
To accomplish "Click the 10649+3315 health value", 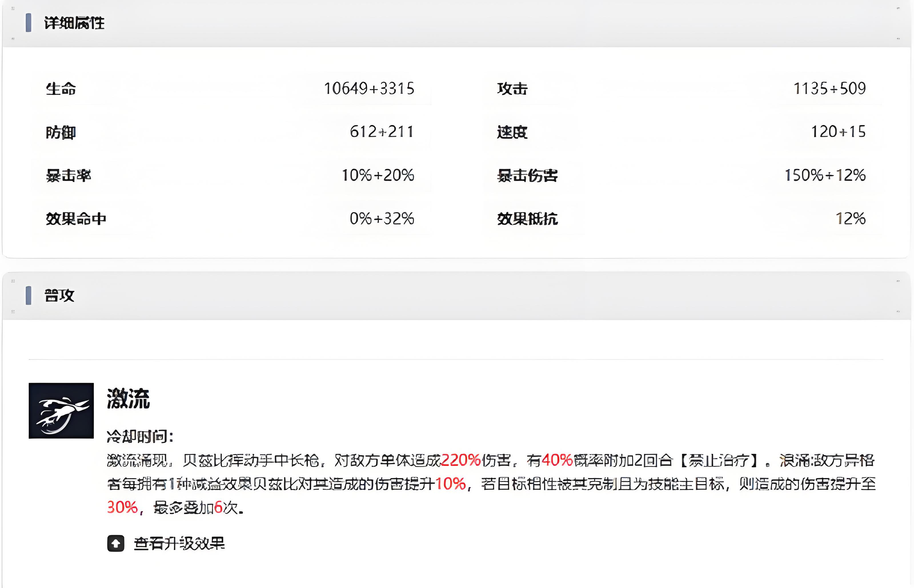I will click(x=369, y=88).
